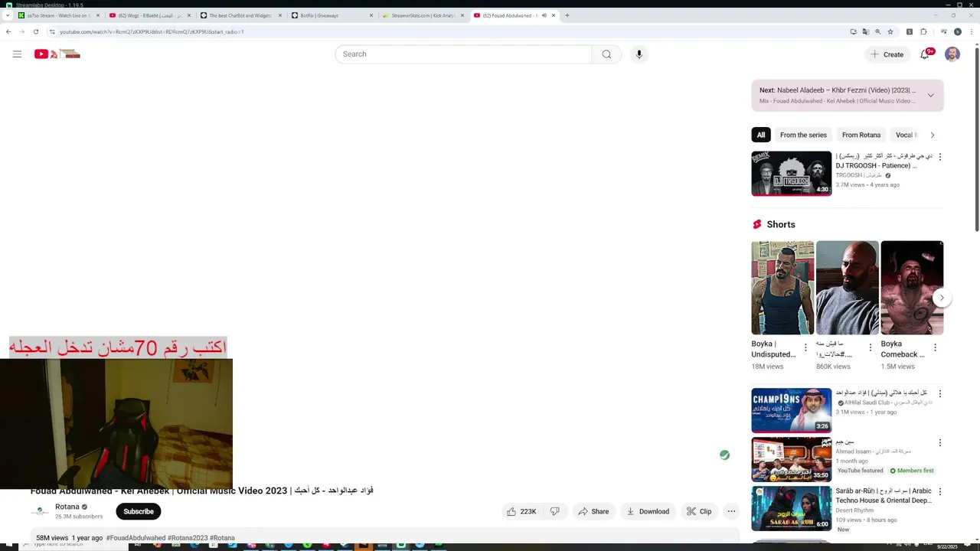This screenshot has width=980, height=551.
Task: Open DJ TRGOOSH Patience video title
Action: point(884,161)
